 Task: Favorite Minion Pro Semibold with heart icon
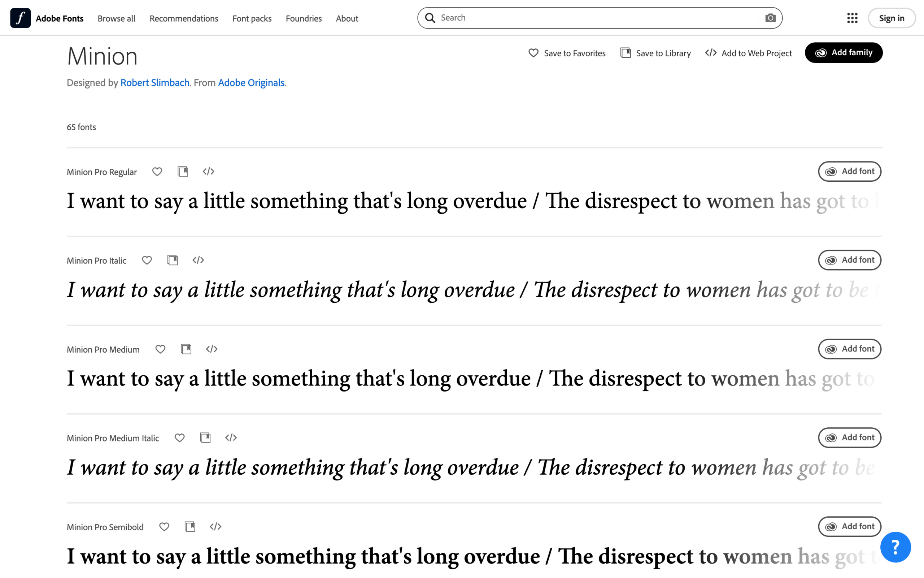[x=164, y=527]
